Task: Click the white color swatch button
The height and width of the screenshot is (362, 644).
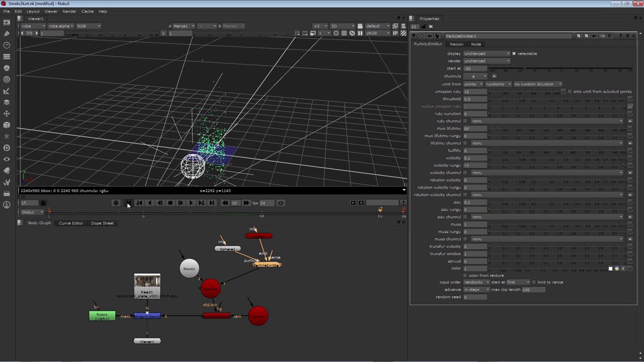Action: [x=610, y=268]
